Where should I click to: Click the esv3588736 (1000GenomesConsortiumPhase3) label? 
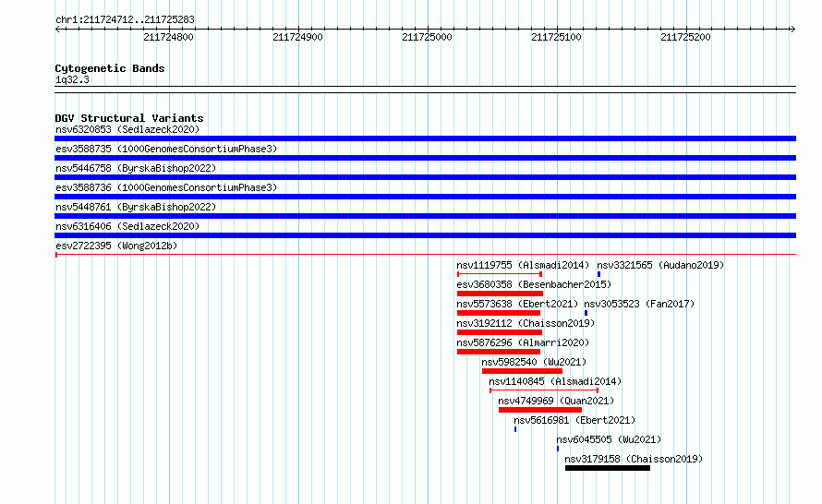[166, 187]
